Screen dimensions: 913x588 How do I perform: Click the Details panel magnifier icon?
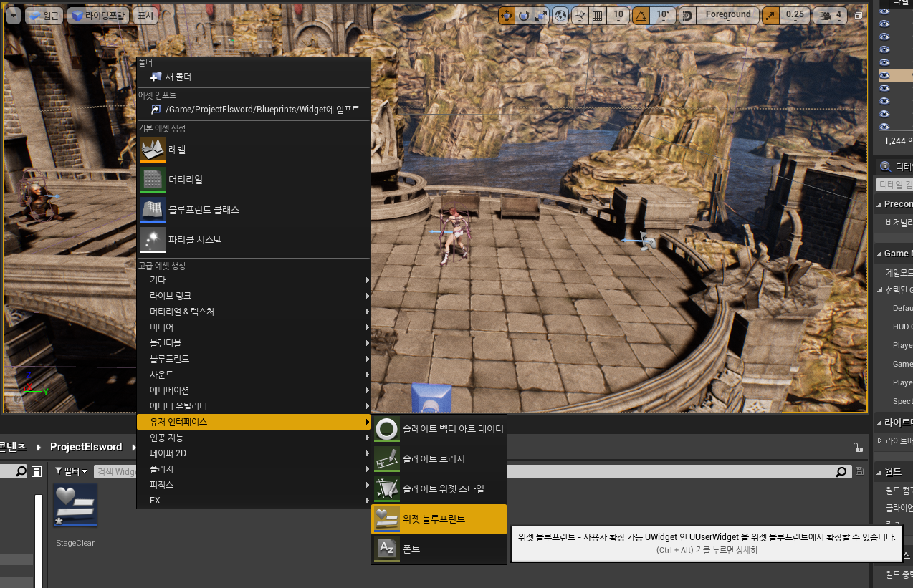[x=886, y=167]
